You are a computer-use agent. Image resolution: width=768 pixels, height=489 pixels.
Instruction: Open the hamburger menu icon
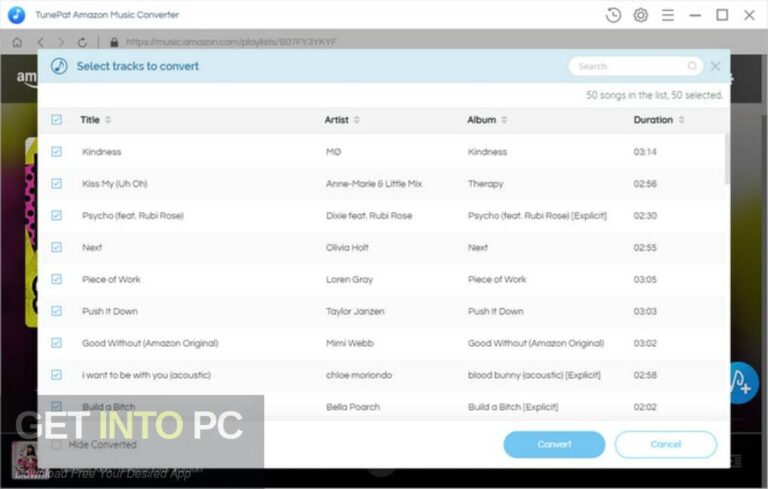pos(668,15)
